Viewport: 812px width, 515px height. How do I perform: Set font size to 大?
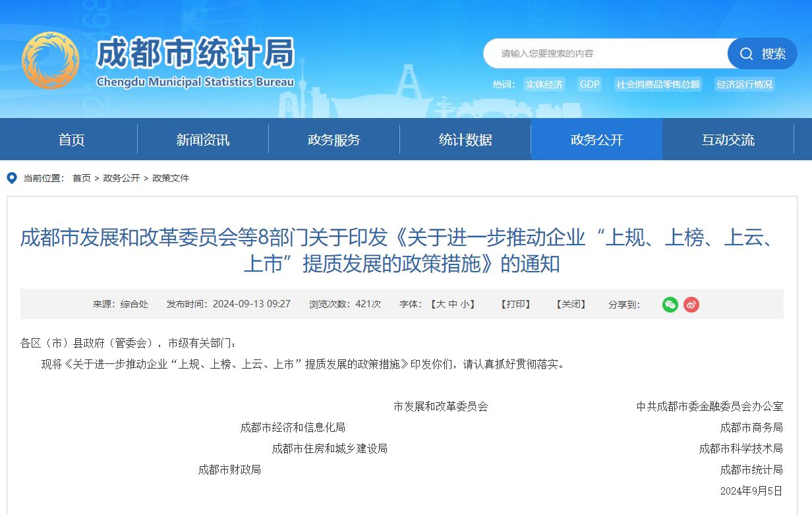440,305
